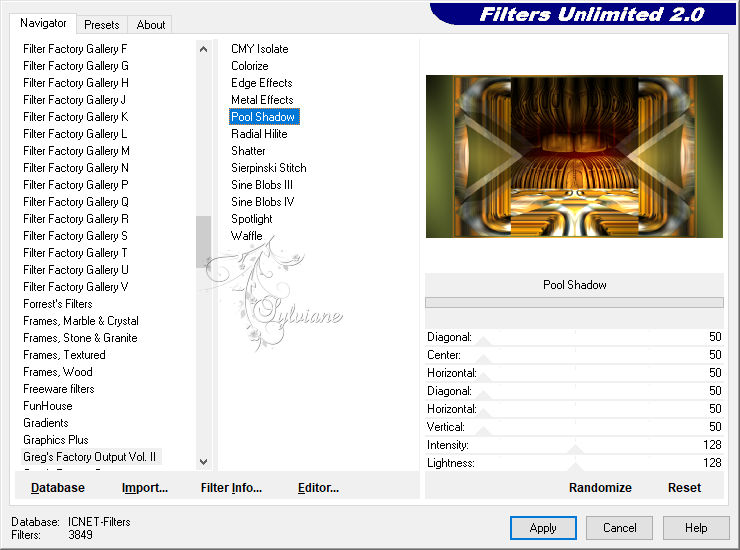This screenshot has height=550, width=740.
Task: Select Filter Factory Gallery T category
Action: pyautogui.click(x=76, y=253)
